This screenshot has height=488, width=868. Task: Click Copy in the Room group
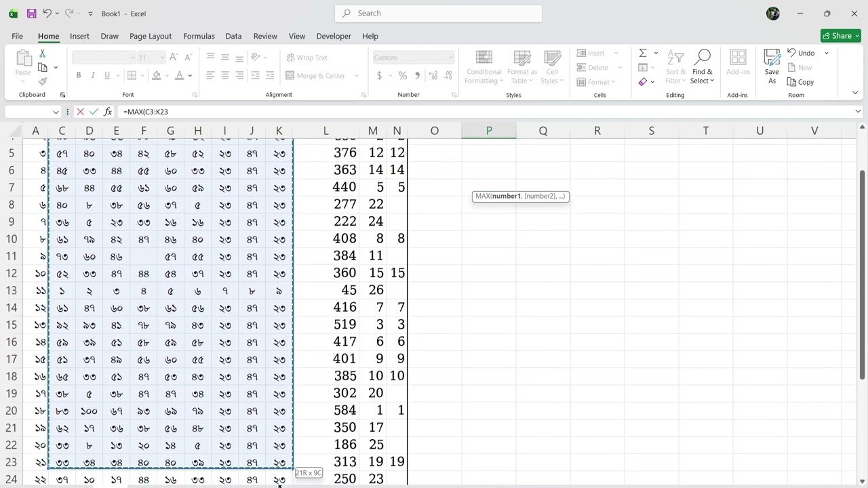(800, 82)
